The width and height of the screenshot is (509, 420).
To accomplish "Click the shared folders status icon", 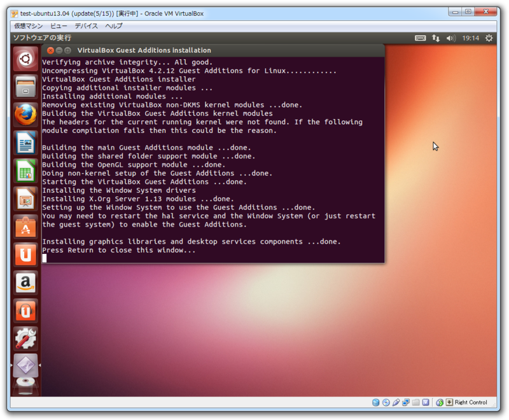I will (416, 402).
